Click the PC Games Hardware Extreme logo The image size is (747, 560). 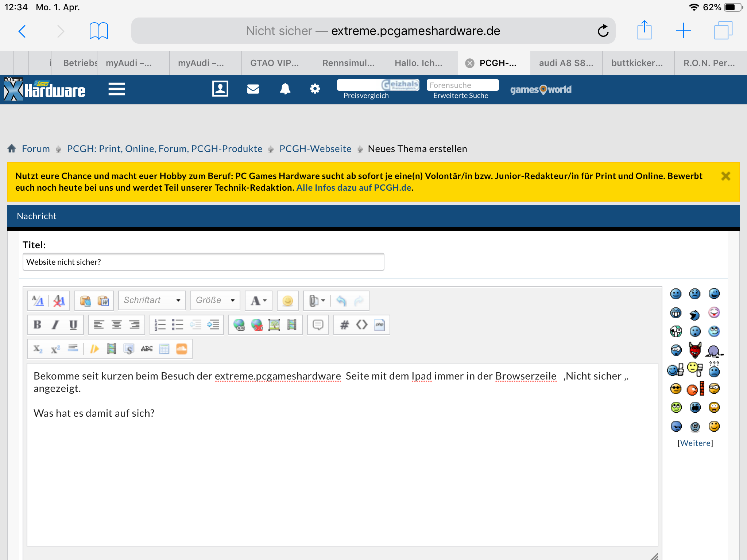point(44,89)
